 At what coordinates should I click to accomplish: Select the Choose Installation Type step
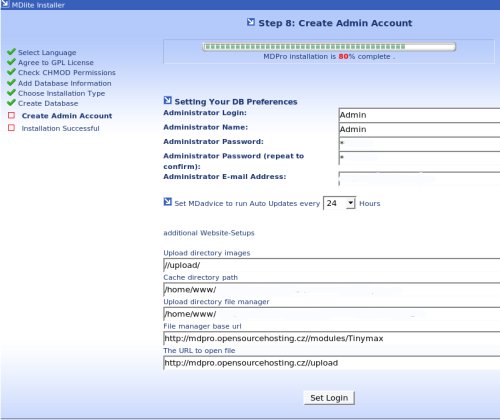coord(61,93)
